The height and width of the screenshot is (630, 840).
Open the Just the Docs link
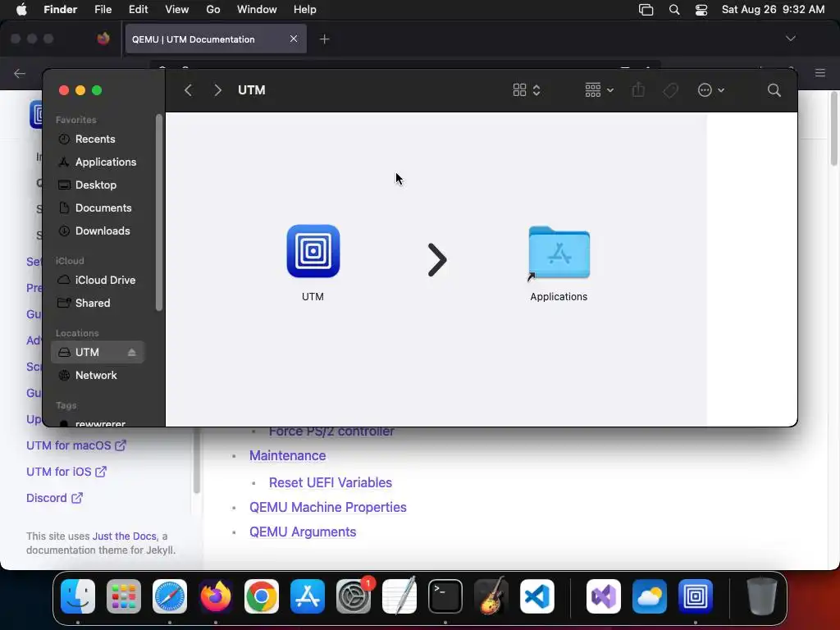coord(125,536)
